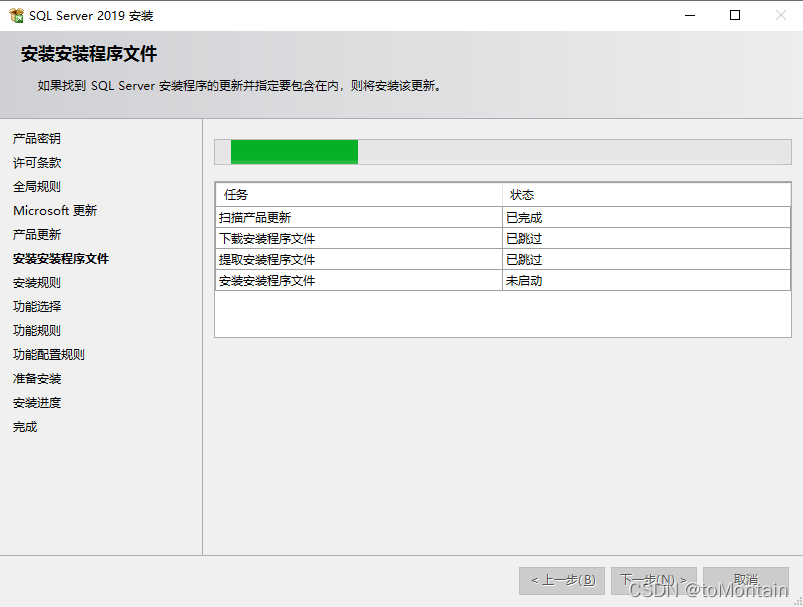Click 已跳过 status for 提取安装程序文件
Viewport: 803px width, 607px height.
[x=647, y=259]
